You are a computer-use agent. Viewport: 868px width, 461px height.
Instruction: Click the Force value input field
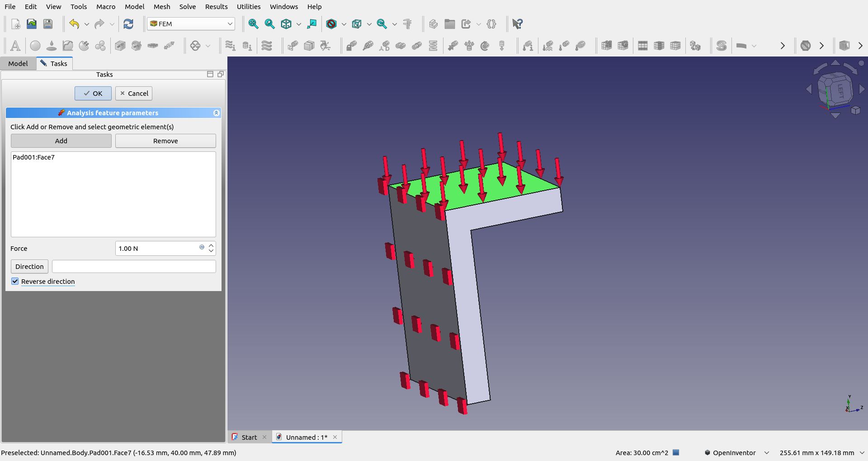pyautogui.click(x=158, y=248)
